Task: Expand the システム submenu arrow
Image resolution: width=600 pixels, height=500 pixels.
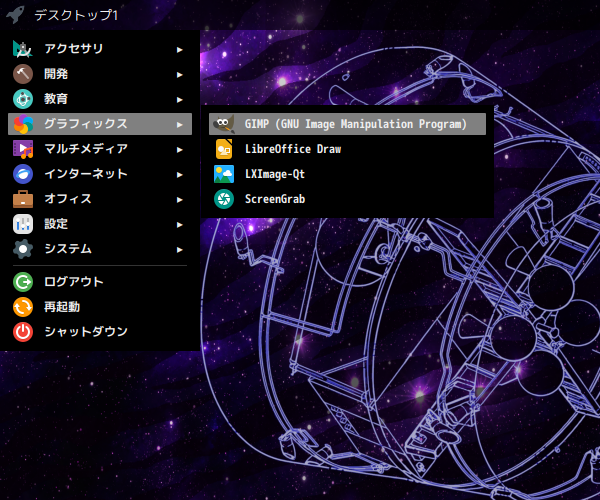Action: tap(179, 250)
